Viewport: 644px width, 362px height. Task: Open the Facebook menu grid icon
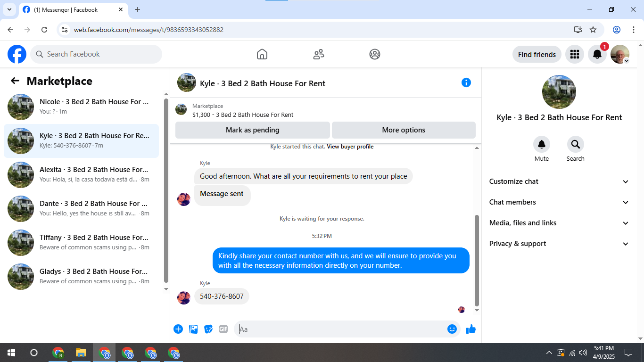575,54
